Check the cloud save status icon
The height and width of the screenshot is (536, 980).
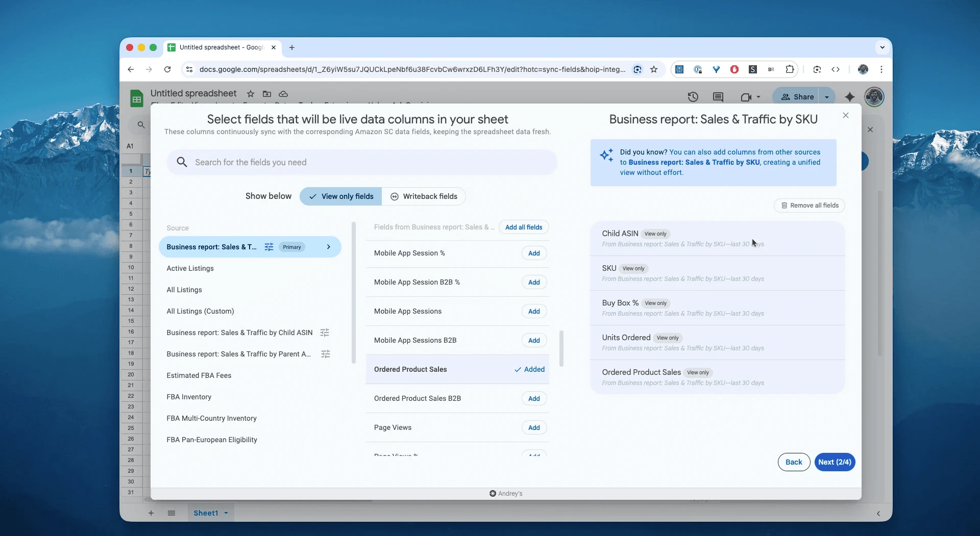click(x=283, y=94)
